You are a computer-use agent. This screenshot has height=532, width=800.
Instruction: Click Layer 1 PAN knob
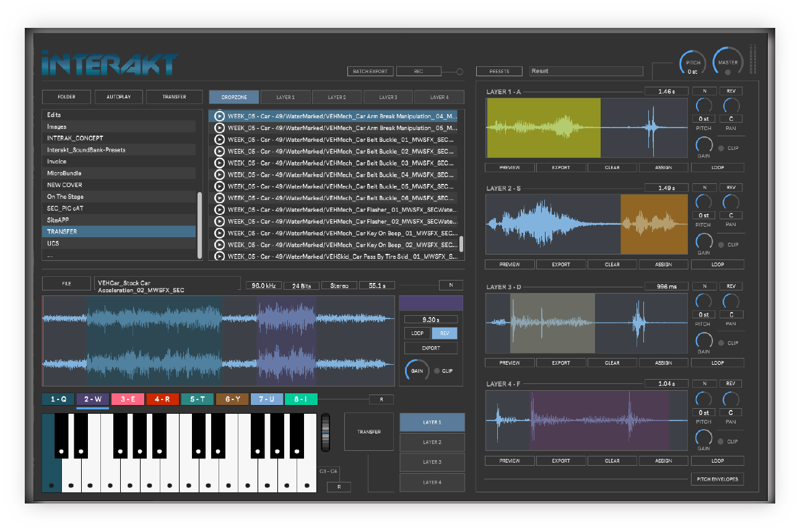731,106
